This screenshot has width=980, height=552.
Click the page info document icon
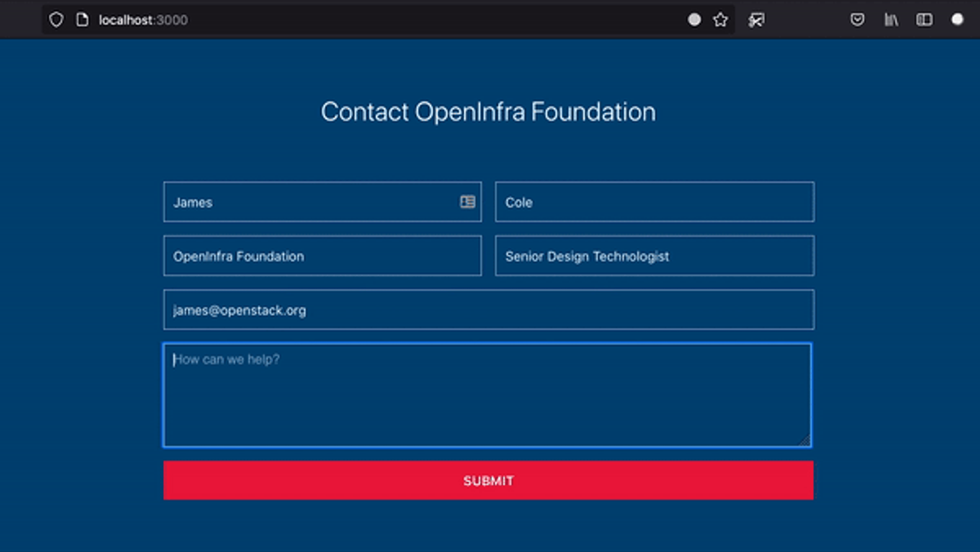(x=82, y=20)
